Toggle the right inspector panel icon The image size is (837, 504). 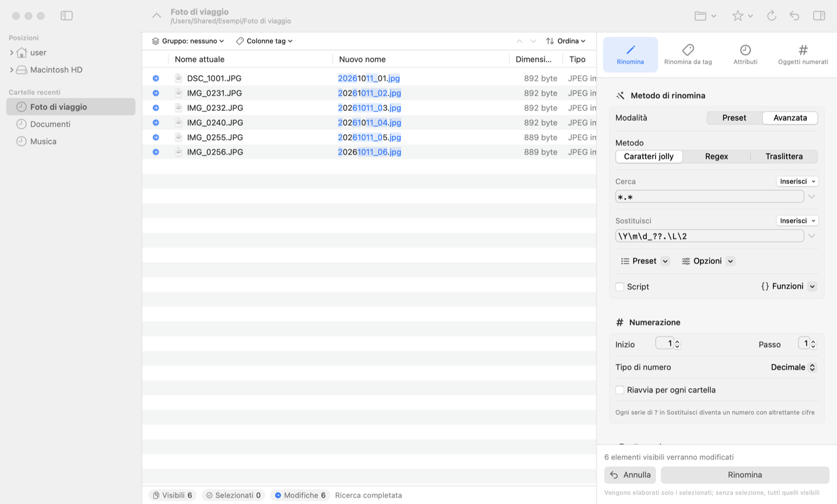point(819,16)
